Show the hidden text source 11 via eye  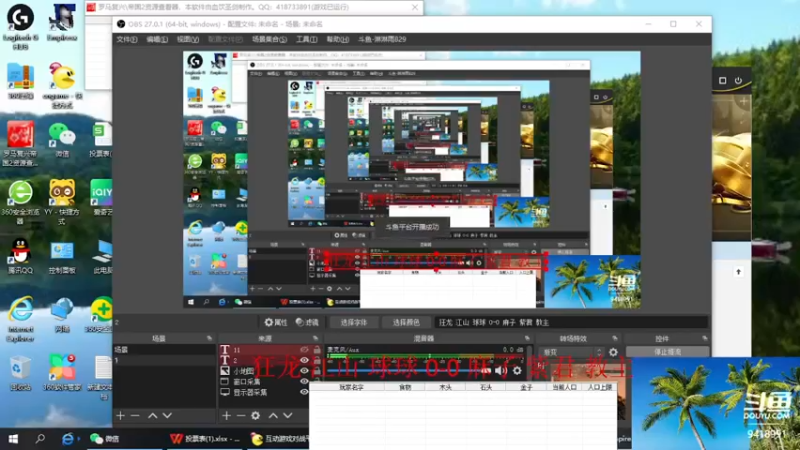tap(305, 349)
